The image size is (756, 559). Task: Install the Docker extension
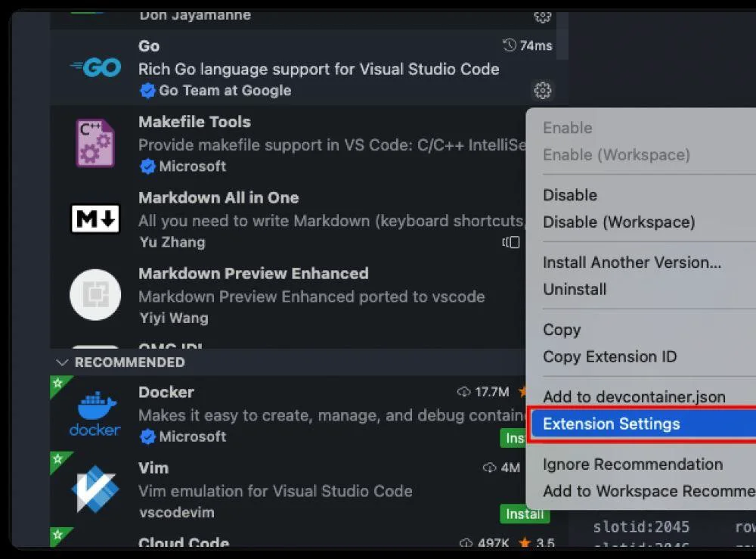tap(513, 438)
